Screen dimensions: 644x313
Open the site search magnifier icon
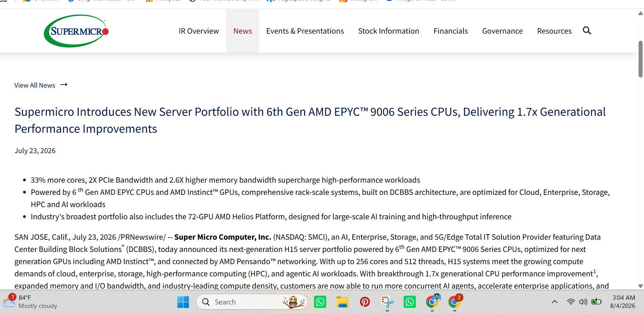click(587, 31)
